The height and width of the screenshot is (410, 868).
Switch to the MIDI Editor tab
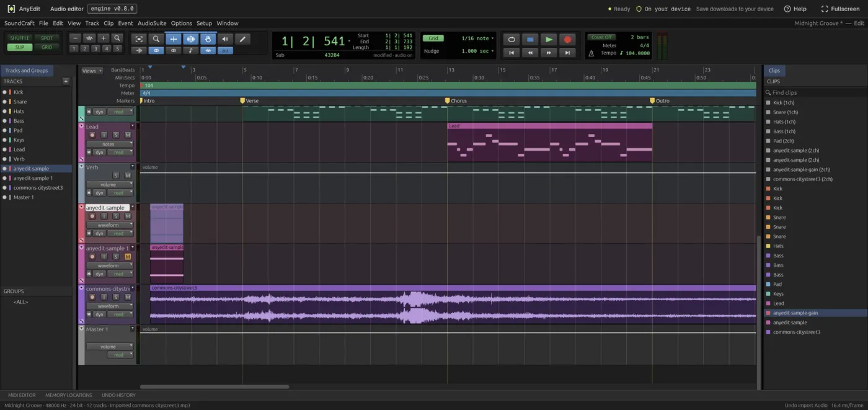coord(22,395)
